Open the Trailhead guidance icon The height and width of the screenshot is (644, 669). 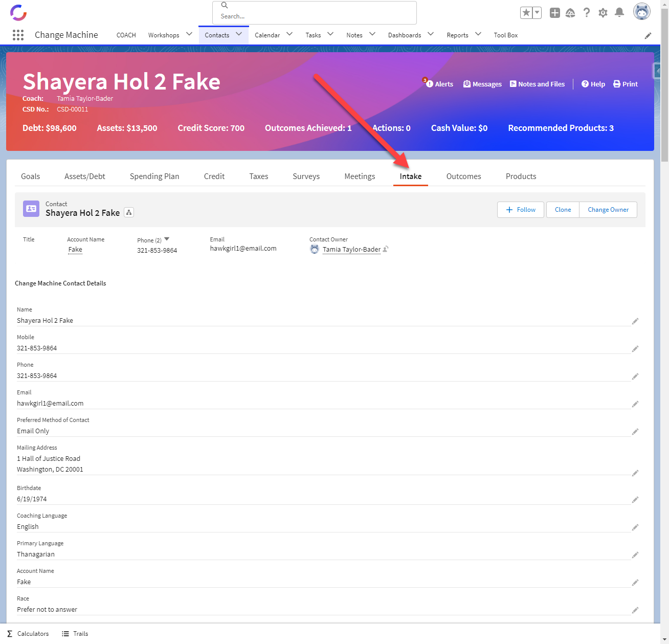[571, 13]
